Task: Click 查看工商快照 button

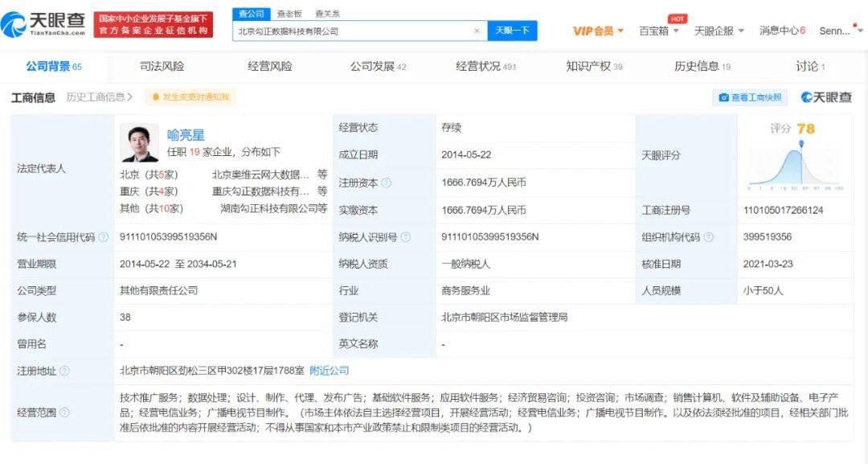Action: click(x=750, y=97)
